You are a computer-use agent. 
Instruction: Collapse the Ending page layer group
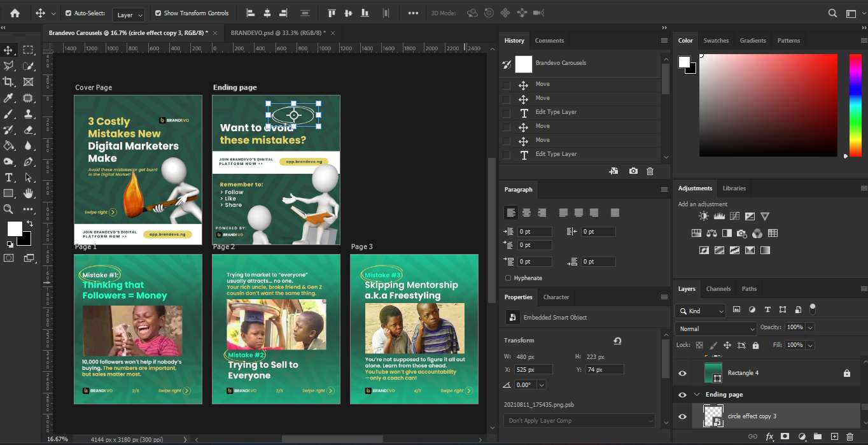[696, 395]
